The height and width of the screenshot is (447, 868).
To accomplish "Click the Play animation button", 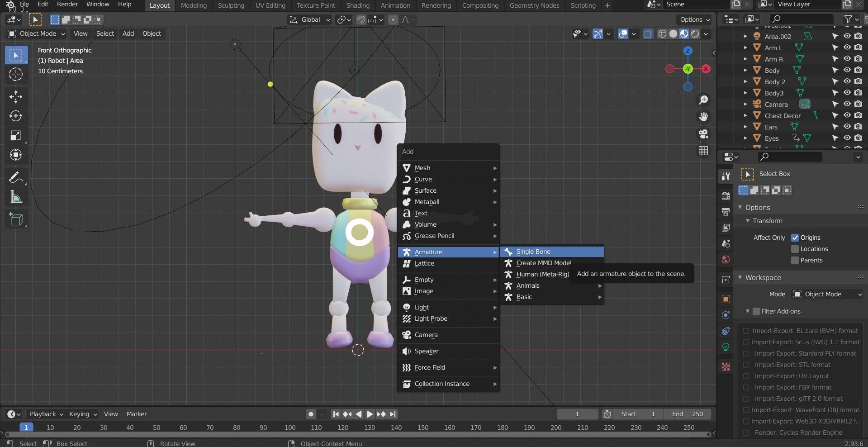I will pos(370,414).
